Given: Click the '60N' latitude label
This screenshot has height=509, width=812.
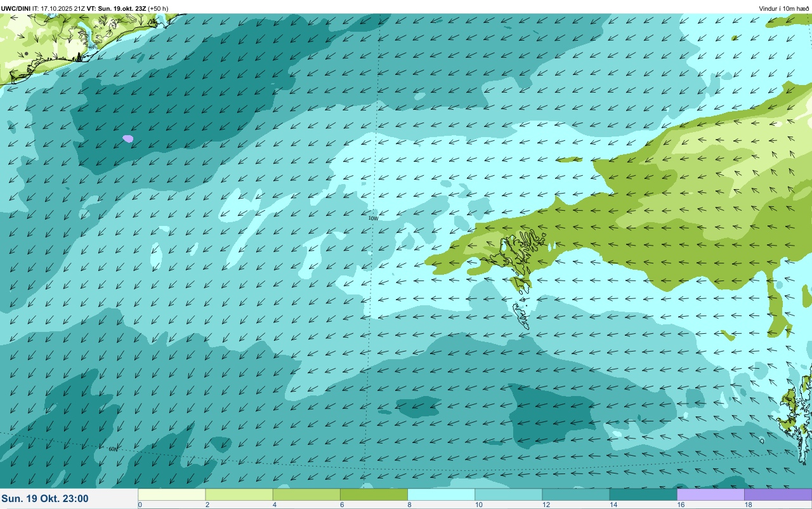Looking at the screenshot, I should click(x=113, y=449).
